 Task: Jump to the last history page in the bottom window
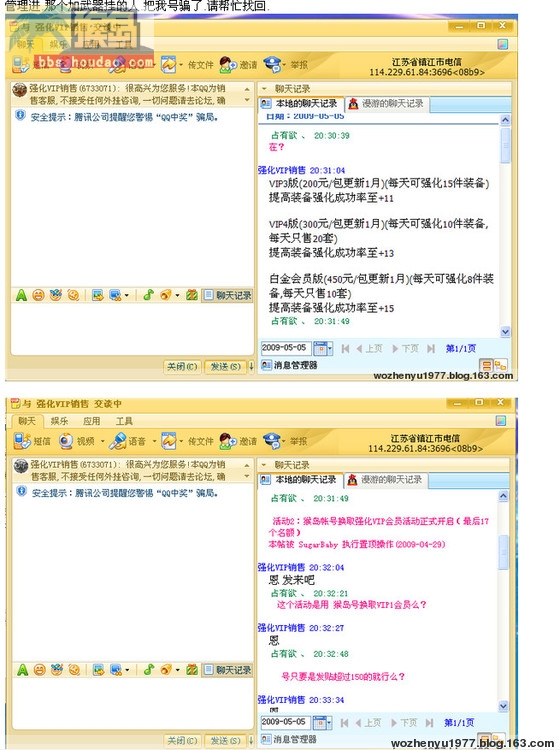(429, 722)
